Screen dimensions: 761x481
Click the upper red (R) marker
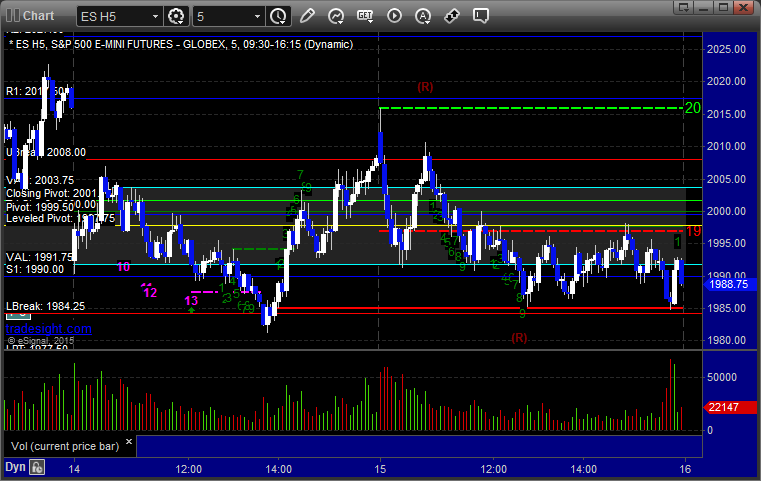click(x=425, y=87)
